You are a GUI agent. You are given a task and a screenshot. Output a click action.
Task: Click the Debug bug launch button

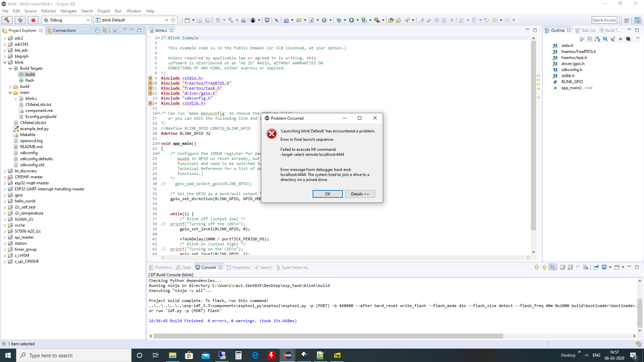pyautogui.click(x=20, y=20)
